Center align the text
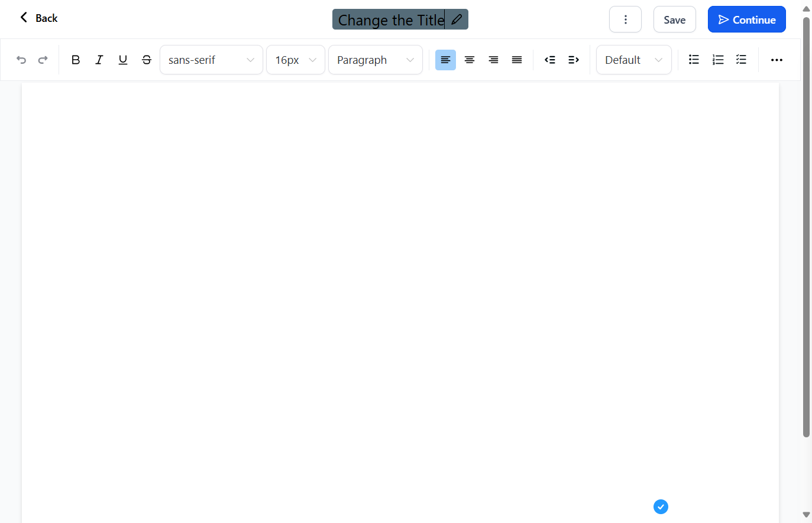 tap(470, 60)
